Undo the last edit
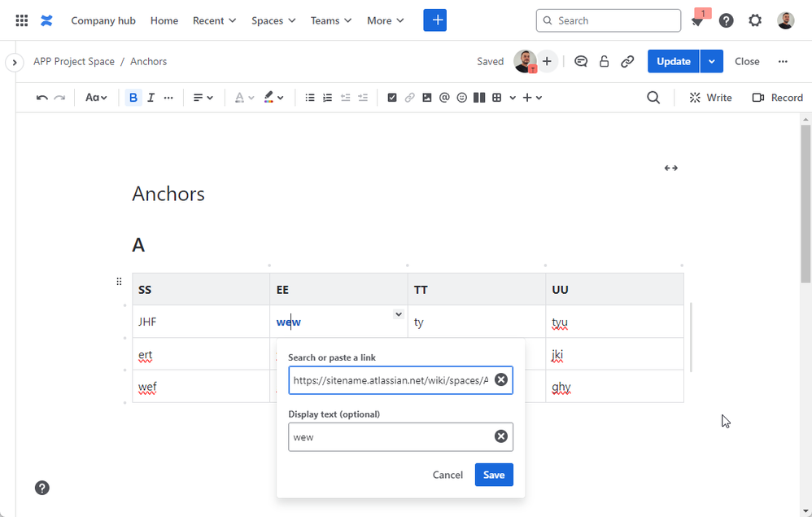Viewport: 812px width, 517px height. coord(42,98)
